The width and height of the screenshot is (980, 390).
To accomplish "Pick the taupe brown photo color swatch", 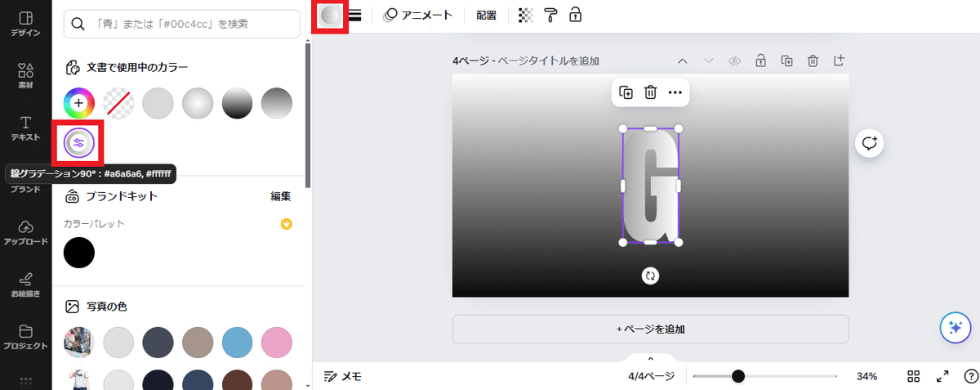I will tap(198, 342).
